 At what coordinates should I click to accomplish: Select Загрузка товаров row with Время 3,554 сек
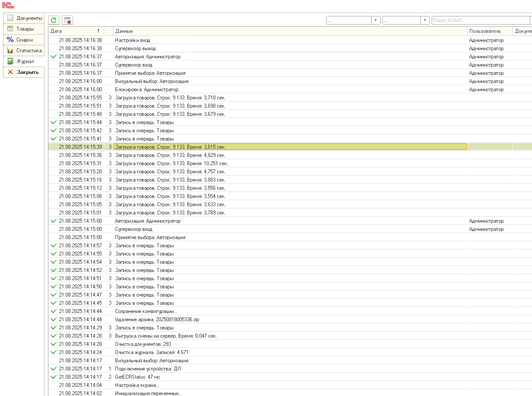pos(290,196)
